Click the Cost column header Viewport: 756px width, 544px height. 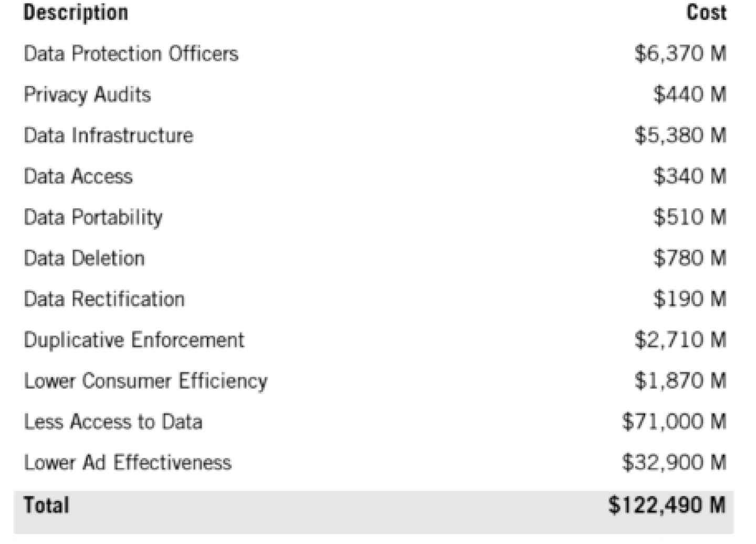(x=707, y=12)
